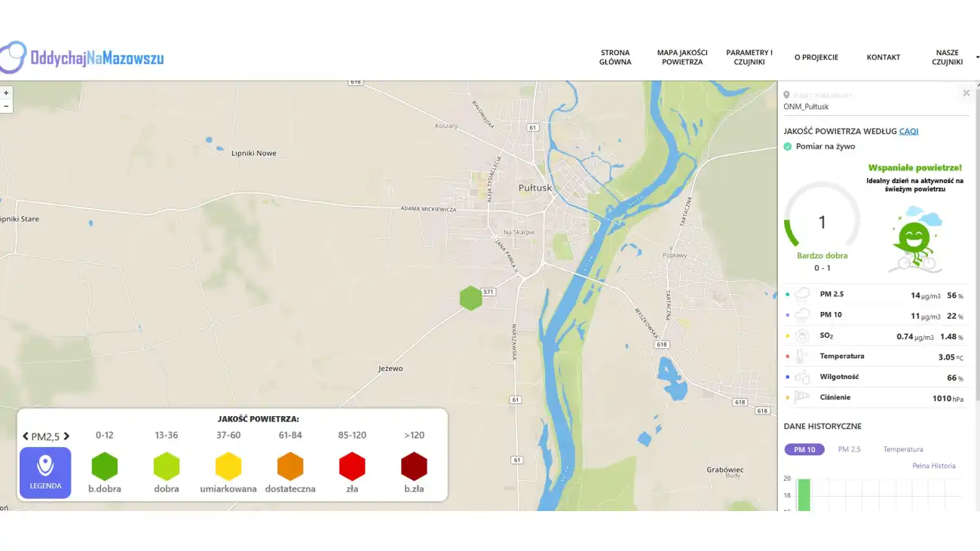Viewport: 980px width, 551px height.
Task: Click the thermometer icon beside Temperatura
Action: (803, 357)
